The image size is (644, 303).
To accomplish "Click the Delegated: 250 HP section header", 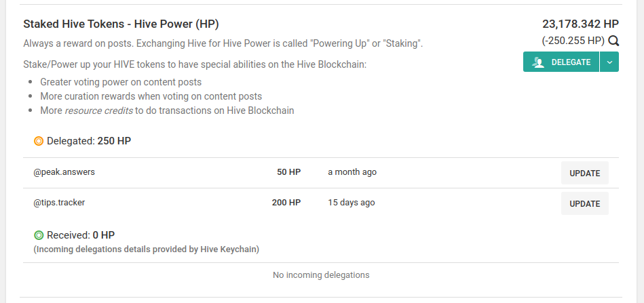I will click(x=89, y=142).
